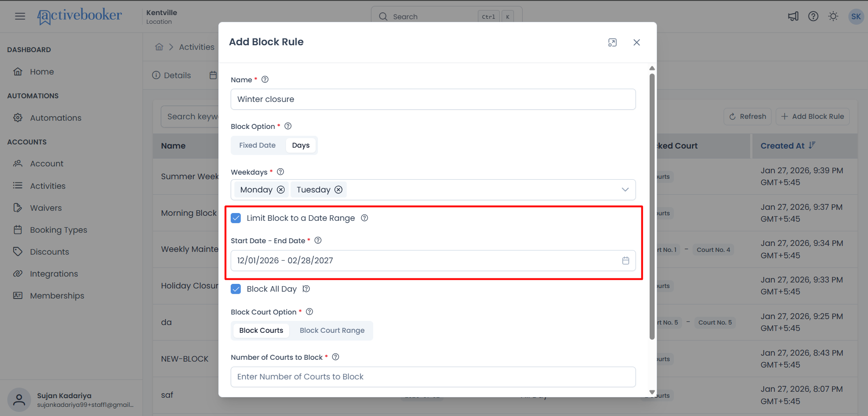Toggle light/dark theme sun icon
This screenshot has height=416, width=868.
pyautogui.click(x=833, y=16)
